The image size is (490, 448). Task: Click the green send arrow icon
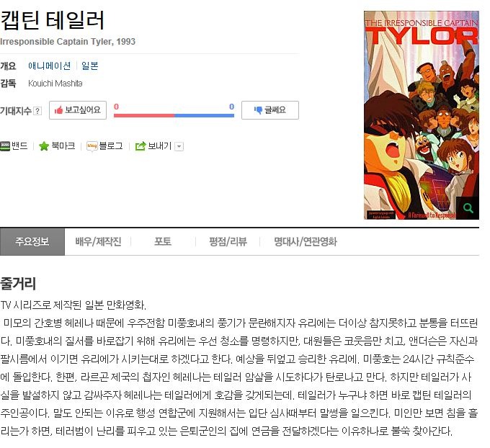141,146
